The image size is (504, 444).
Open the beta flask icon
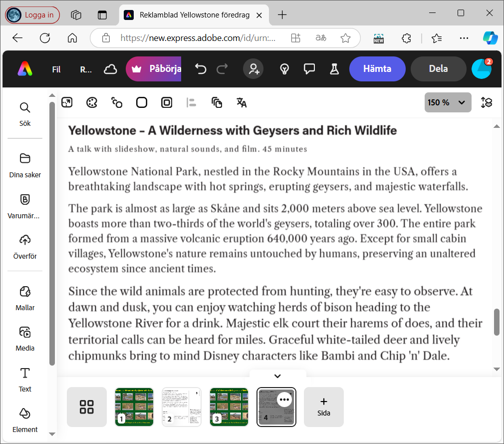click(334, 69)
